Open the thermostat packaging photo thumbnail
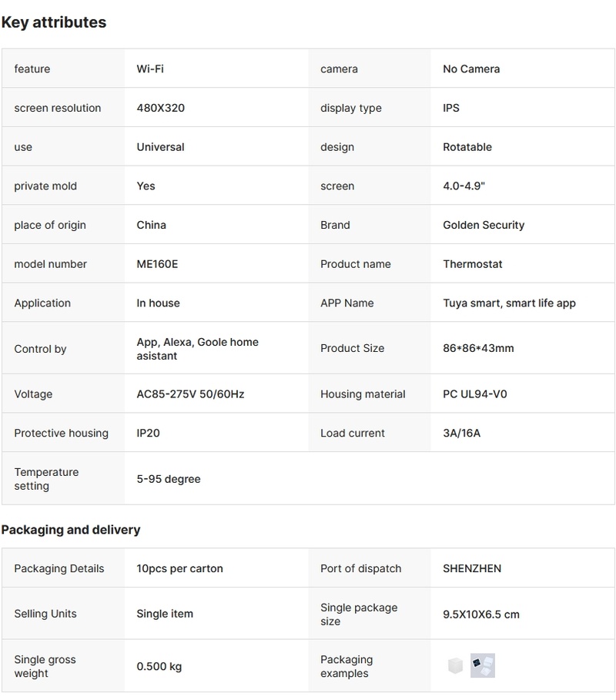The width and height of the screenshot is (616, 700). pyautogui.click(x=483, y=666)
